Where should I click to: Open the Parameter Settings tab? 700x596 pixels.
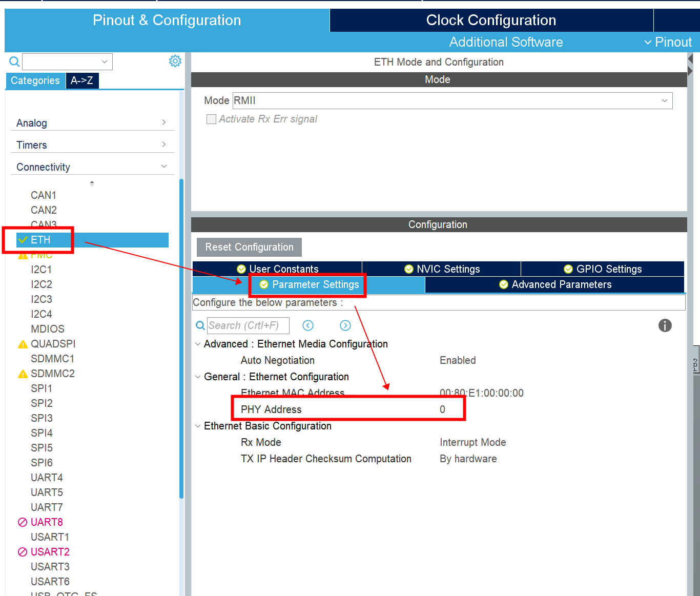(308, 284)
